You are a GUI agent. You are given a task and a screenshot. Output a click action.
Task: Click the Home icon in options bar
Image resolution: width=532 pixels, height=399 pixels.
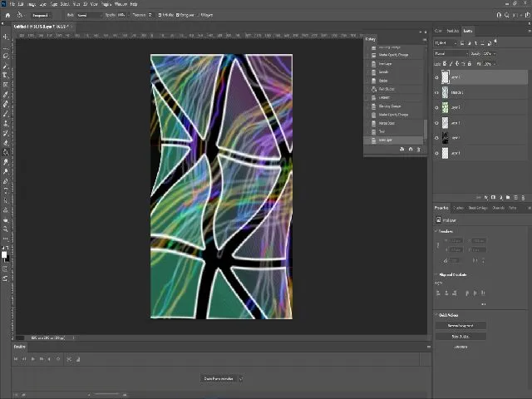7,15
